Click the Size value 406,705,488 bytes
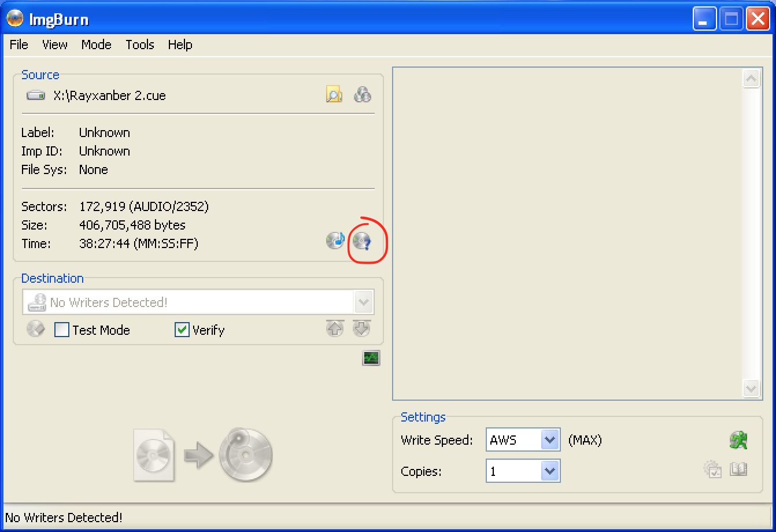Screen dimensions: 776x532 click(x=132, y=225)
